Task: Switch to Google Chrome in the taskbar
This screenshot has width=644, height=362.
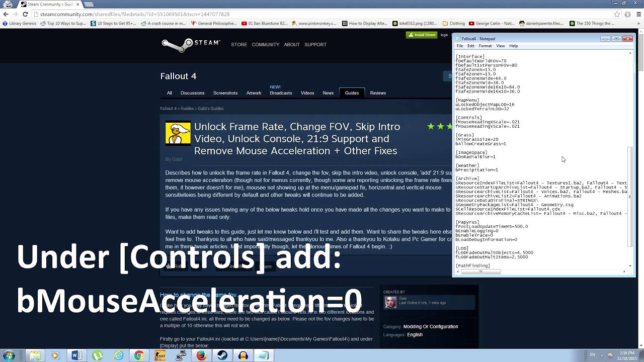Action: 139,355
